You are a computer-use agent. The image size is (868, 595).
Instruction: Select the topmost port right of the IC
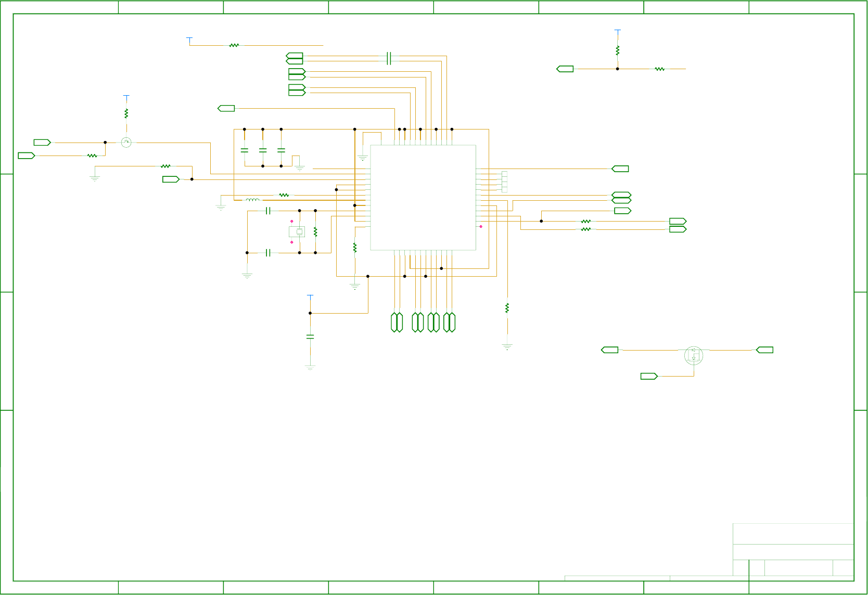620,169
